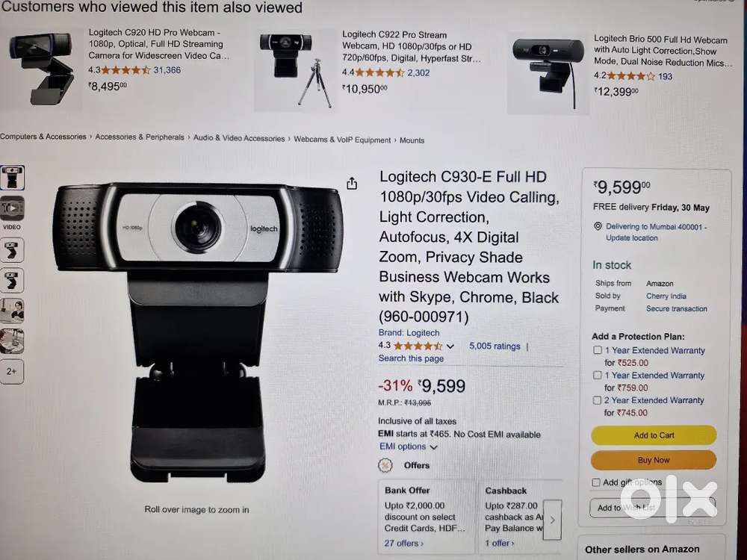Open the VIDEO thumbnail in image gallery
747x560 pixels.
[12, 210]
